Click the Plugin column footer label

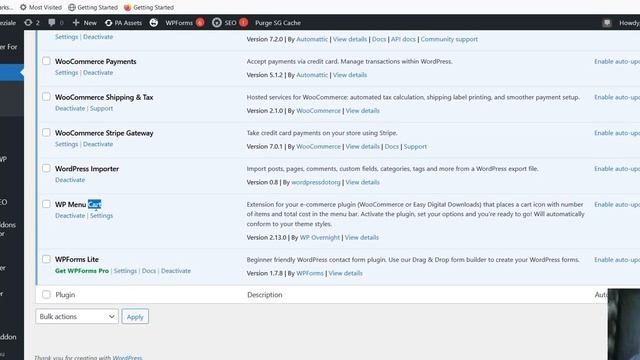click(65, 295)
